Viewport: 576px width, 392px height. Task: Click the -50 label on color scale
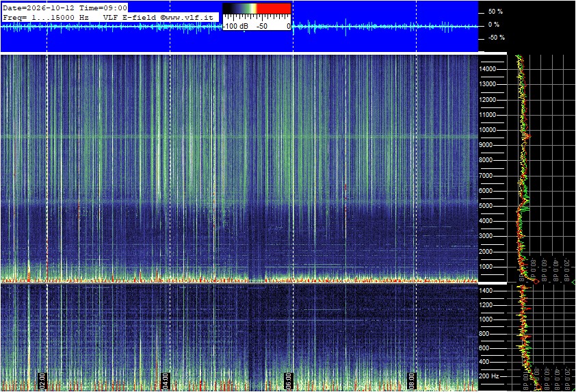(262, 26)
